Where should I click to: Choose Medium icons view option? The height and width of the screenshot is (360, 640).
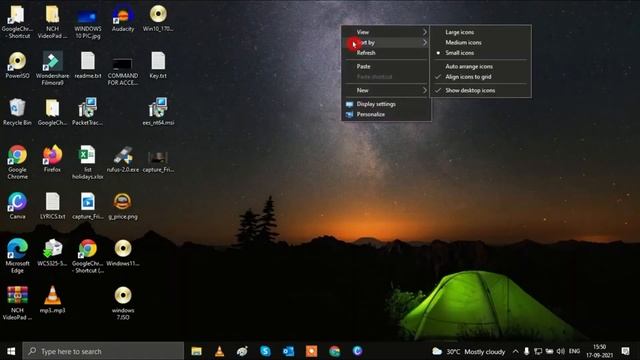point(480,42)
